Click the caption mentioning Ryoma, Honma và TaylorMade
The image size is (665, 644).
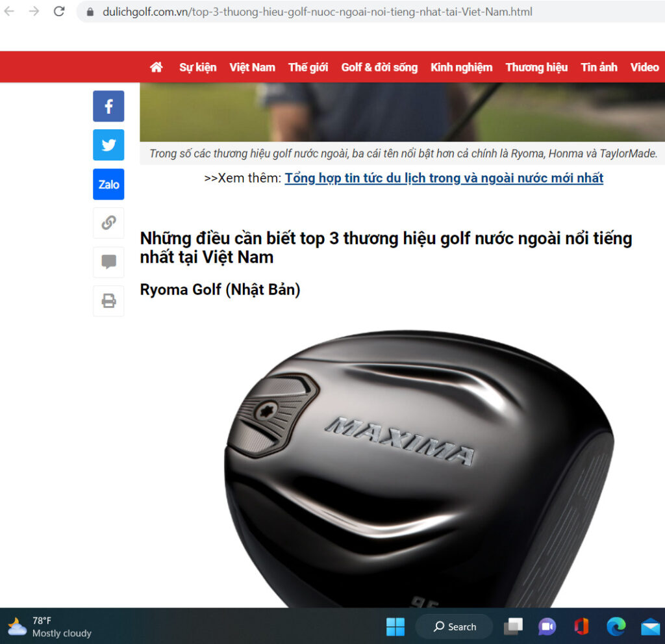(403, 153)
